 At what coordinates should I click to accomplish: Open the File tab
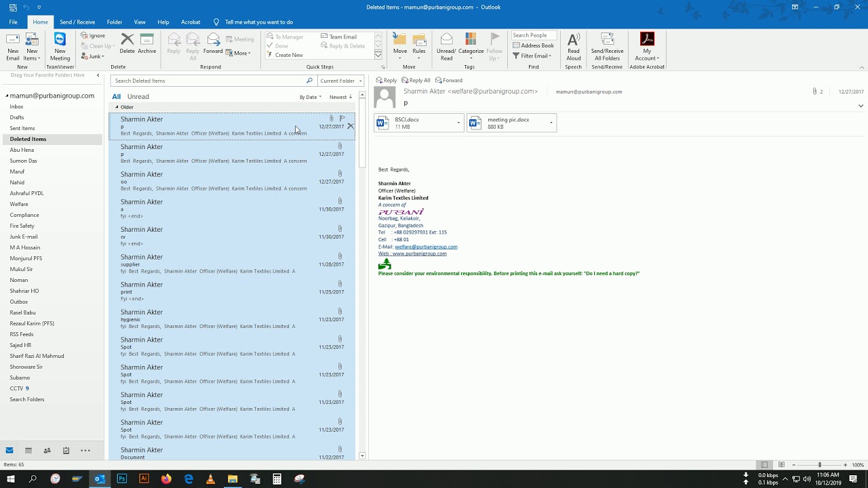pos(13,22)
